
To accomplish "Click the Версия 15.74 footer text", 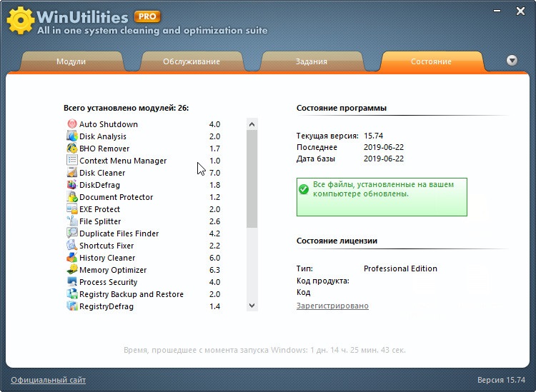I will (501, 380).
